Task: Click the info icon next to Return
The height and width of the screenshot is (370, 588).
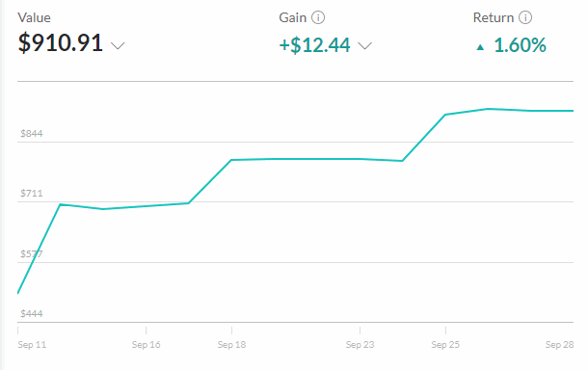Action: pyautogui.click(x=525, y=17)
